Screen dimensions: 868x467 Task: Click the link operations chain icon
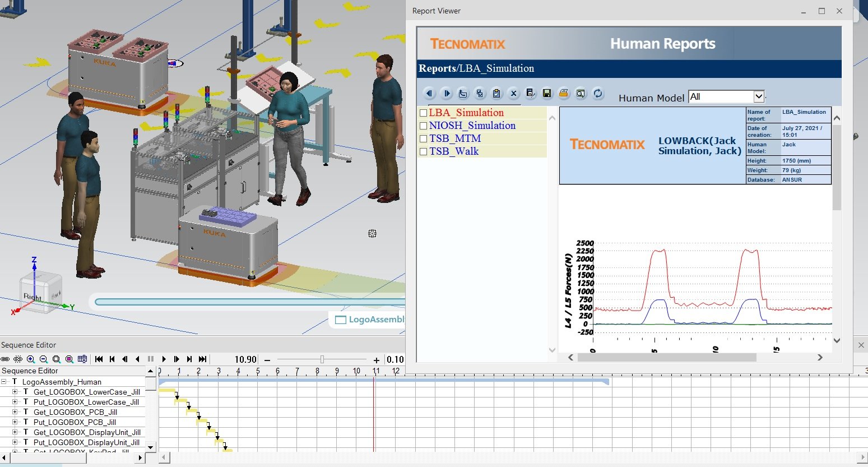click(x=6, y=359)
